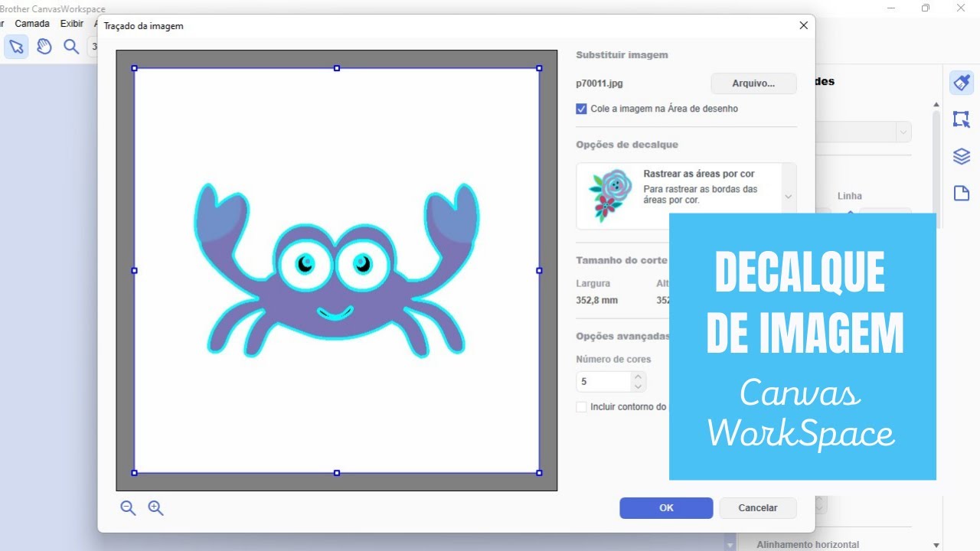Select the arrow selection tool
The width and height of the screenshot is (980, 551).
point(16,47)
